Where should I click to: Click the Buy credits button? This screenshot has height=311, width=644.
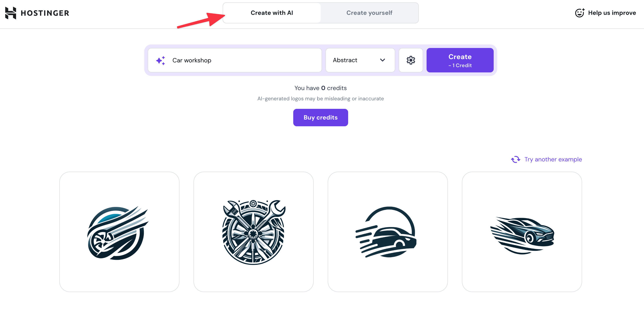click(x=320, y=117)
